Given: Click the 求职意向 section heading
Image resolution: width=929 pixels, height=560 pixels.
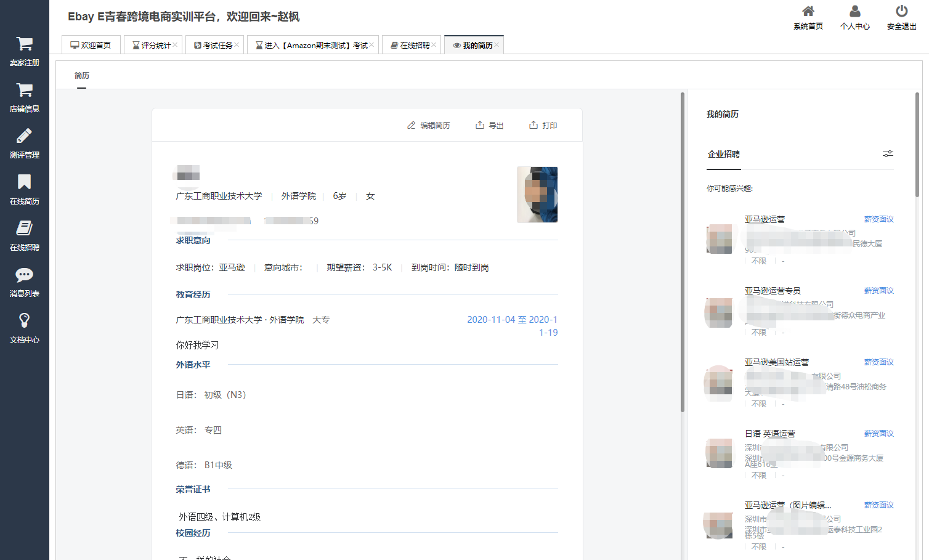Looking at the screenshot, I should (x=193, y=240).
